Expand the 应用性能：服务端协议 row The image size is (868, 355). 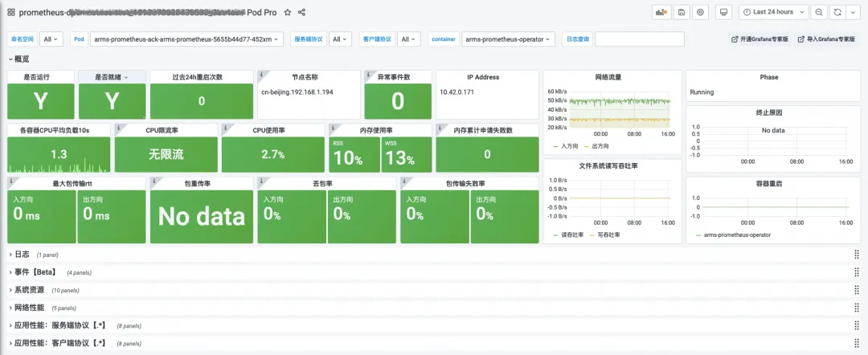pyautogui.click(x=58, y=325)
